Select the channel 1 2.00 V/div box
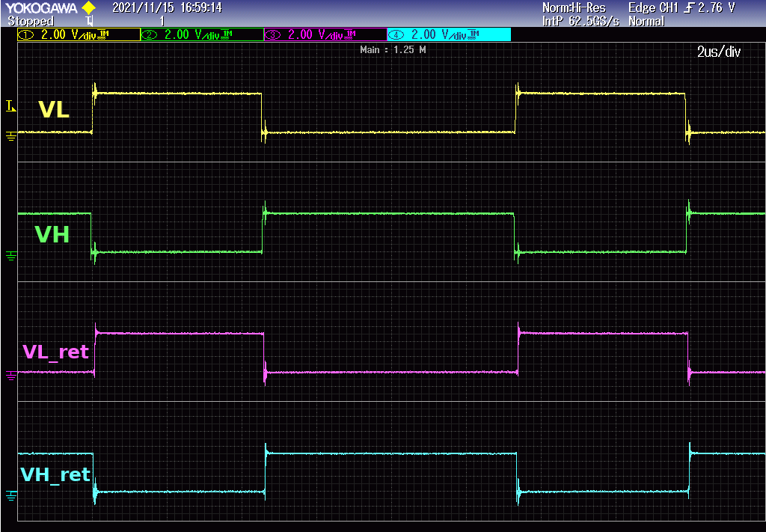Image resolution: width=766 pixels, height=532 pixels. click(x=79, y=34)
